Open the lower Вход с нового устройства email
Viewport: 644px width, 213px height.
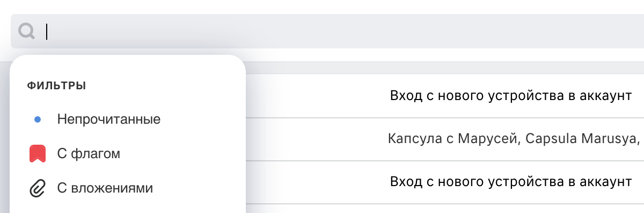(445, 182)
